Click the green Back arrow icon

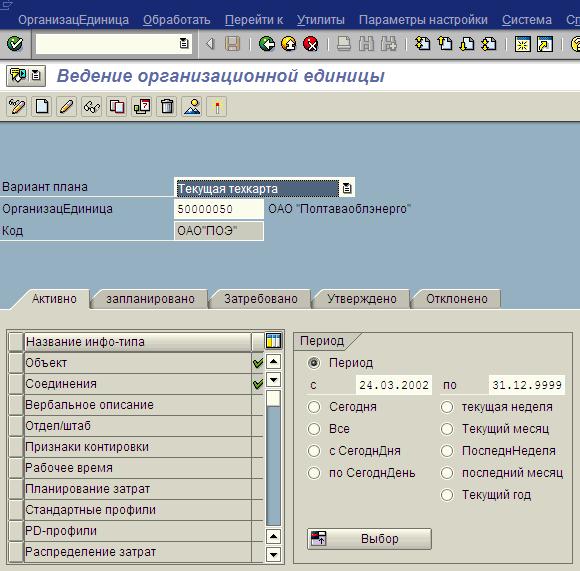(267, 44)
